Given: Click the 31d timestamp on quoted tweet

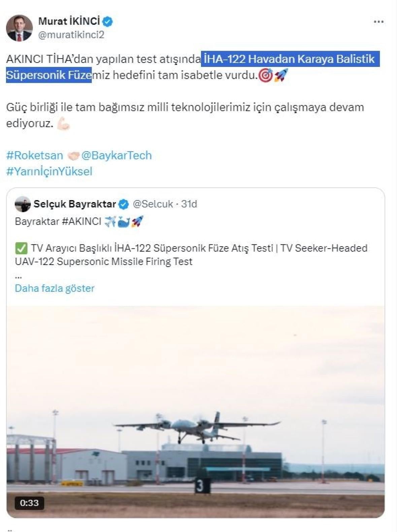Looking at the screenshot, I should pos(189,204).
